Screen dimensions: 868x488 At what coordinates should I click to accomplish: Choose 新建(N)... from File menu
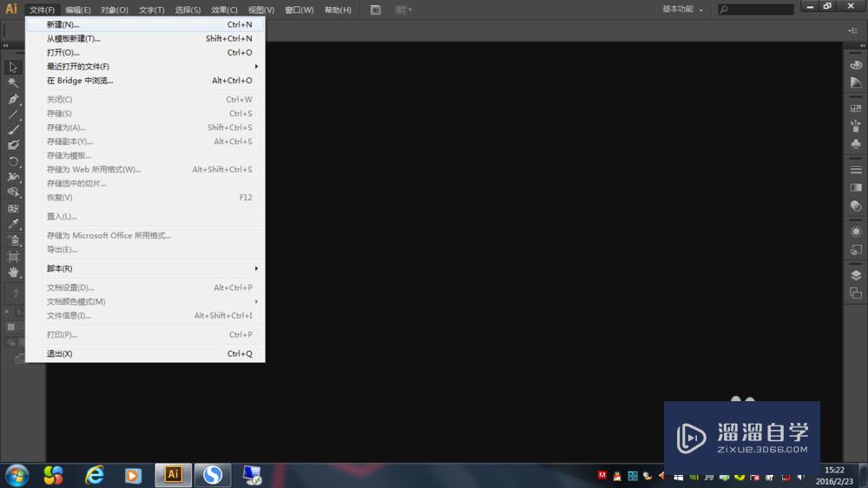point(145,24)
